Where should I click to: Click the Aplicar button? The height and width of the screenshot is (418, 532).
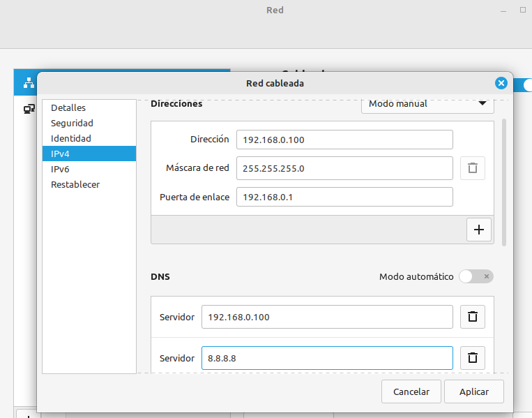point(474,391)
